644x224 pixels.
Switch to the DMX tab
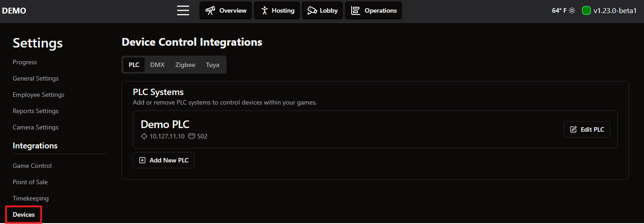click(x=157, y=65)
